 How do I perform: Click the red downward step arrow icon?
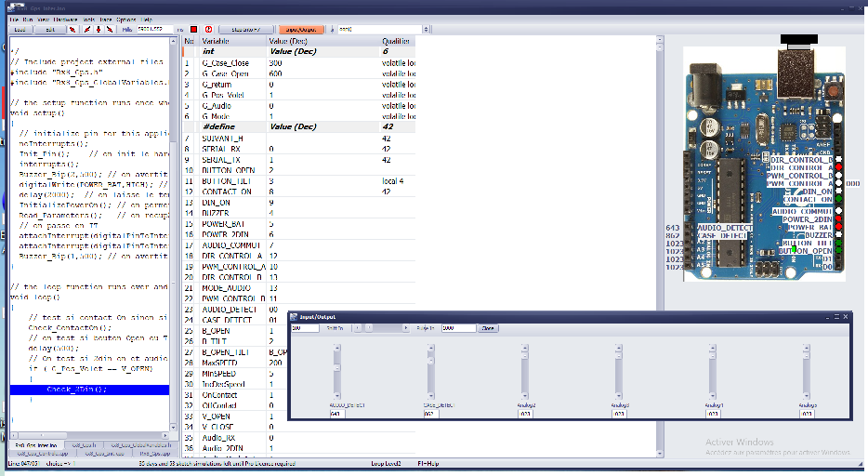(x=99, y=29)
